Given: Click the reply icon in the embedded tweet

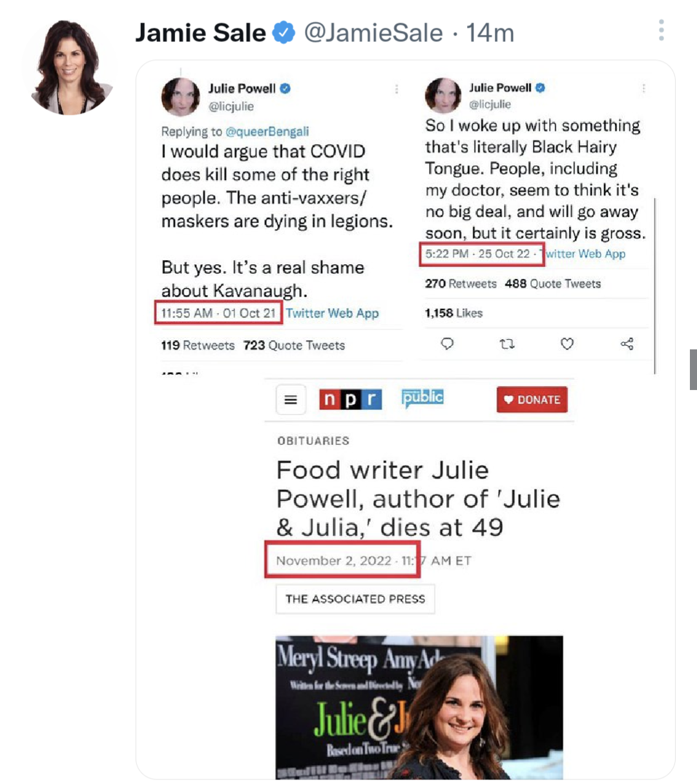Looking at the screenshot, I should [x=447, y=344].
